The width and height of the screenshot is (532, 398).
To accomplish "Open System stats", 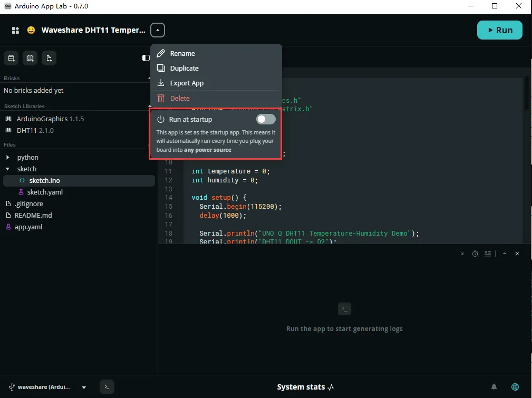I will coord(305,387).
